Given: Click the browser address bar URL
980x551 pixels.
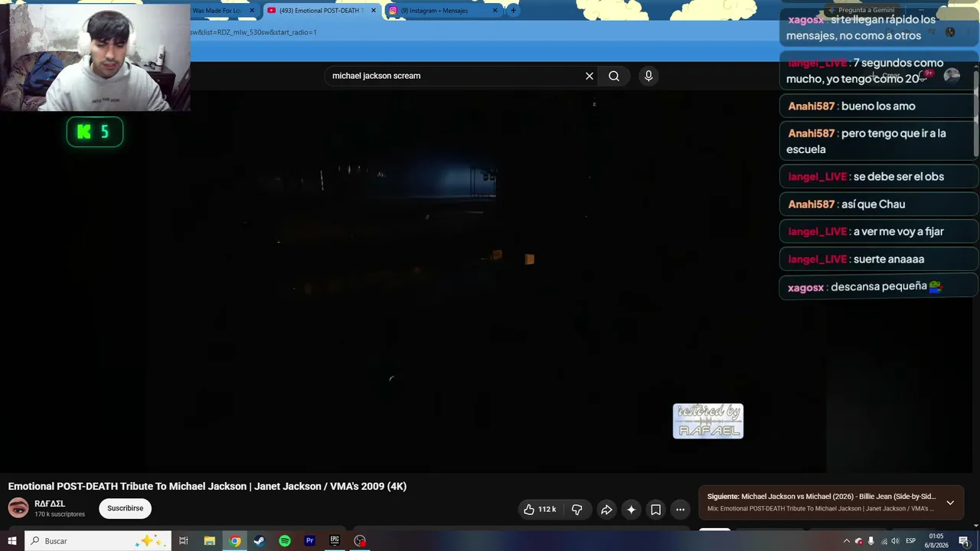Looking at the screenshot, I should pyautogui.click(x=253, y=32).
